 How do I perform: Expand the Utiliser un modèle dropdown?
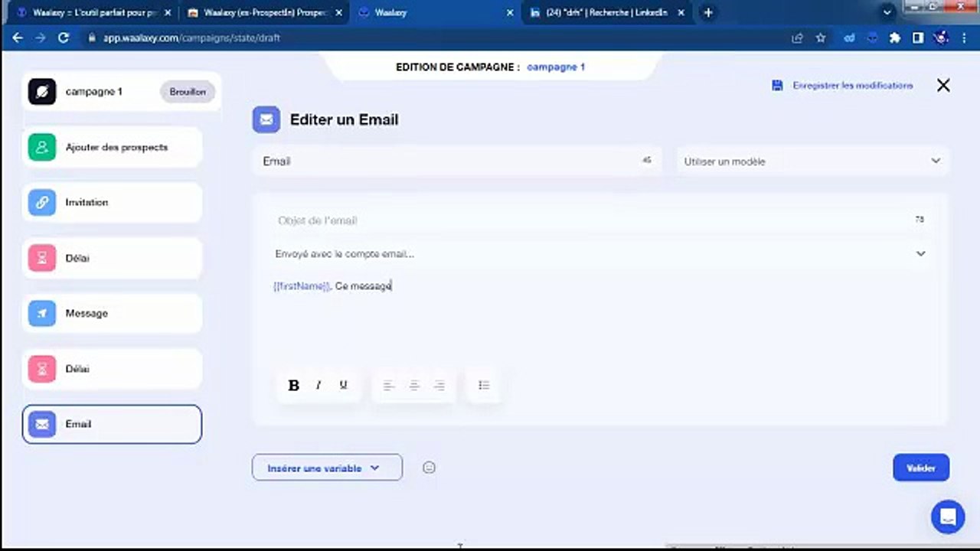pos(812,161)
